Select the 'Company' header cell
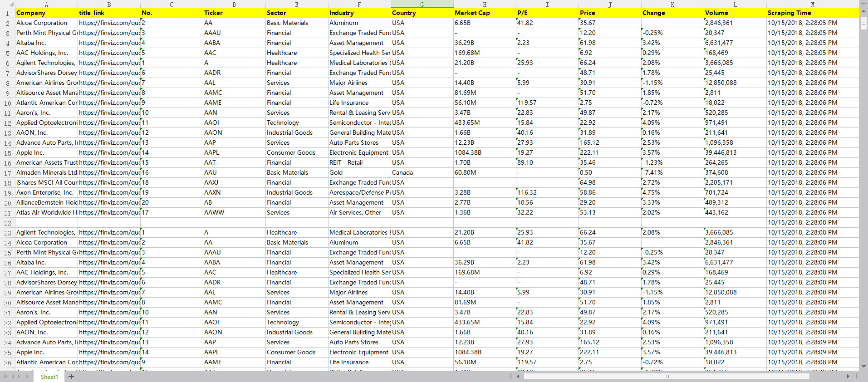The height and width of the screenshot is (382, 868). pos(46,13)
